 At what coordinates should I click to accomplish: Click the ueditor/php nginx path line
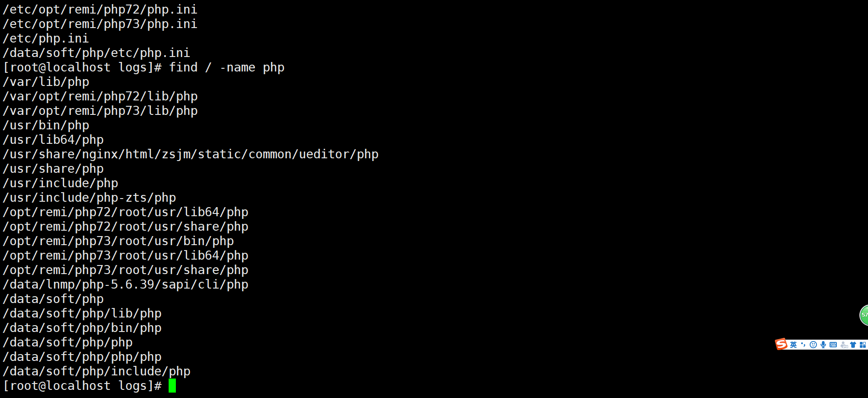(x=191, y=154)
